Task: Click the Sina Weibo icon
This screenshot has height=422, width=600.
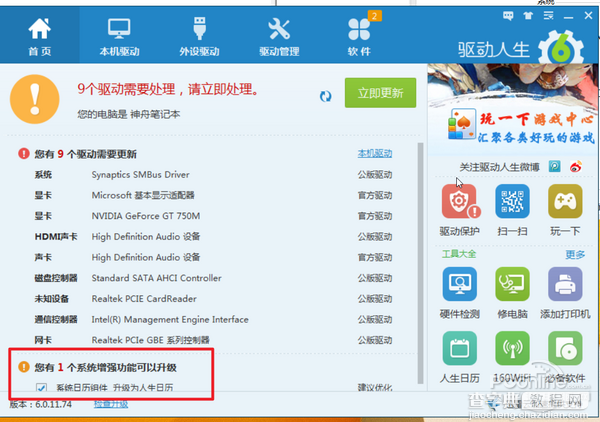Action: click(576, 166)
